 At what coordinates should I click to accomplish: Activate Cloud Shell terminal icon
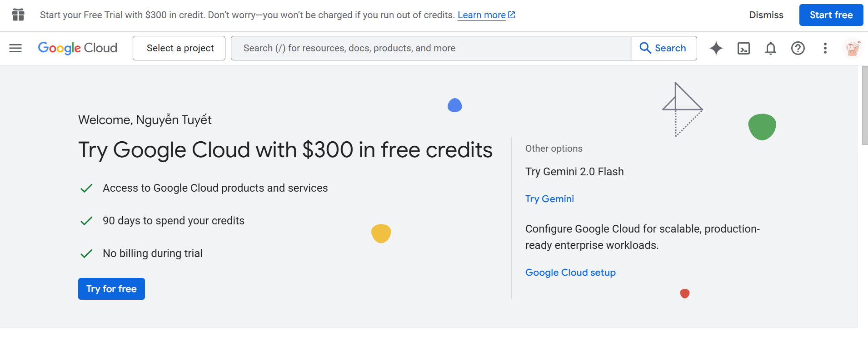[743, 48]
